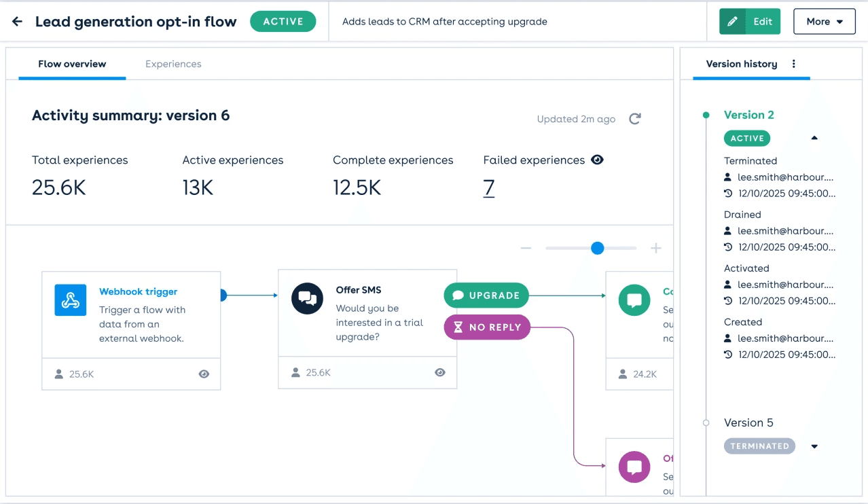Select Version 5 in history
Screen dimensions: 868x504
pos(748,422)
